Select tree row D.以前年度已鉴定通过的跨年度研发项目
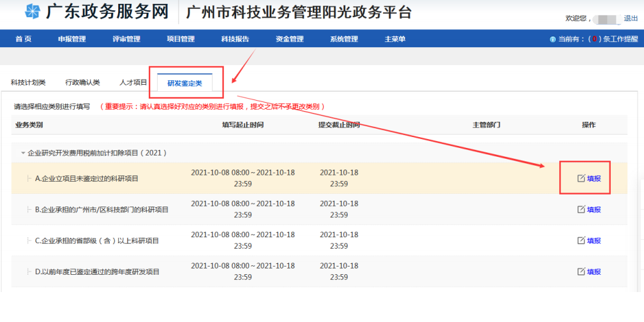The width and height of the screenshot is (644, 322). (x=319, y=272)
